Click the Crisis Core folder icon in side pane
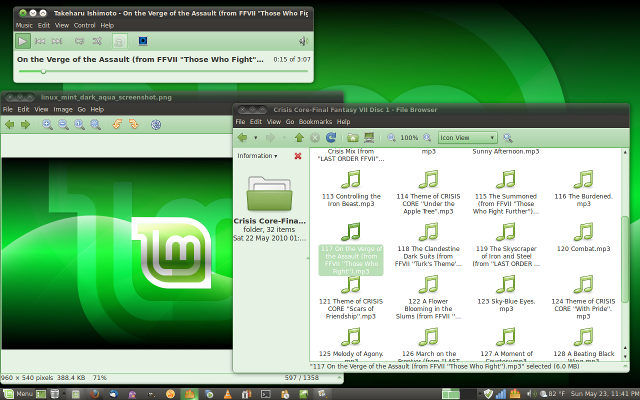This screenshot has width=640, height=400. (269, 193)
